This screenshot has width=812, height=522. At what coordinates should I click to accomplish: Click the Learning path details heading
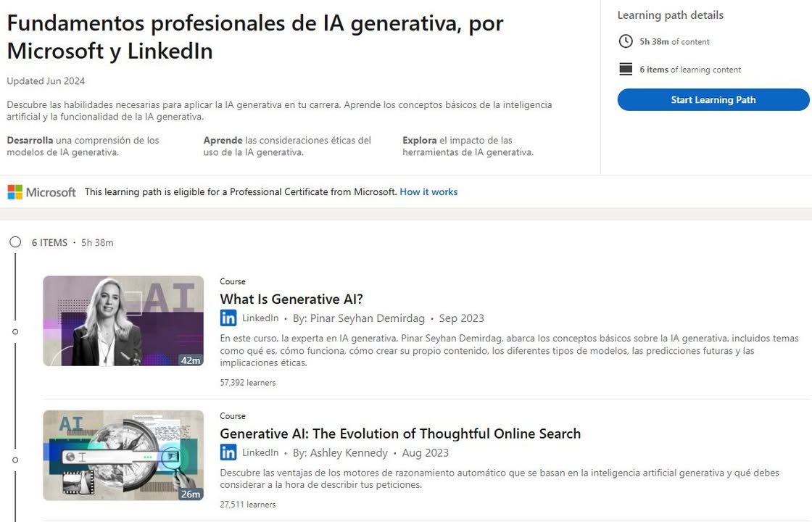click(x=670, y=15)
